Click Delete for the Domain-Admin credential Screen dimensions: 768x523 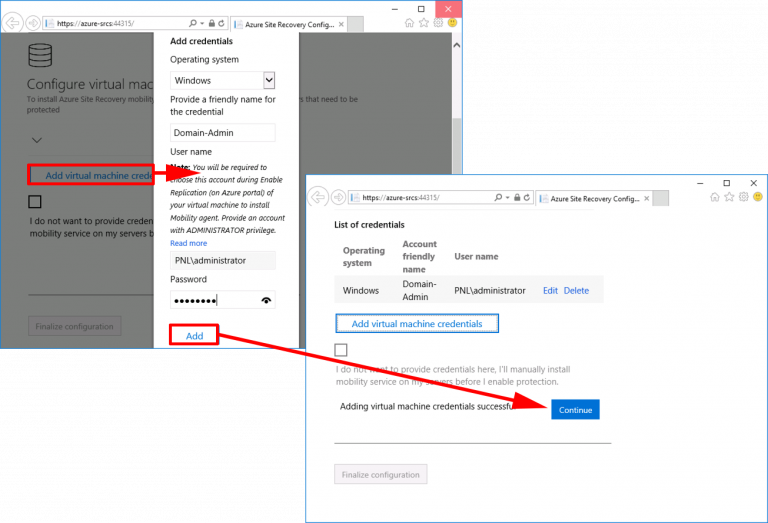576,290
